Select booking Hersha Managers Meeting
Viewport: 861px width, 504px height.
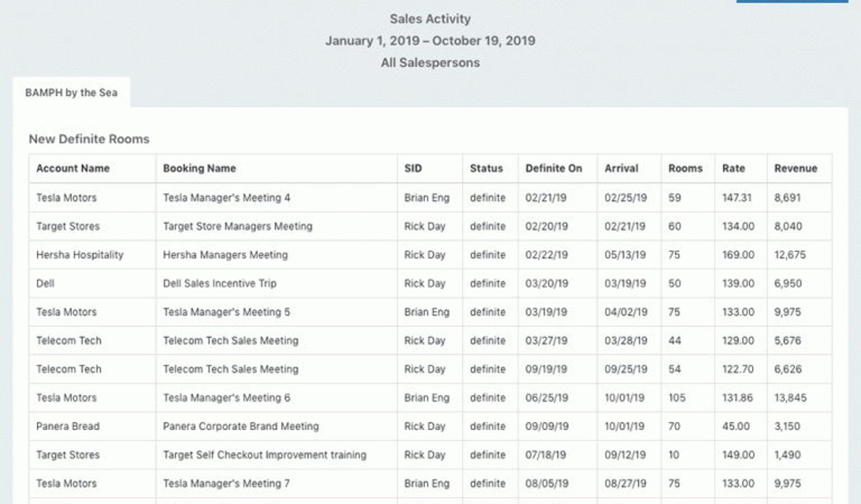click(225, 255)
